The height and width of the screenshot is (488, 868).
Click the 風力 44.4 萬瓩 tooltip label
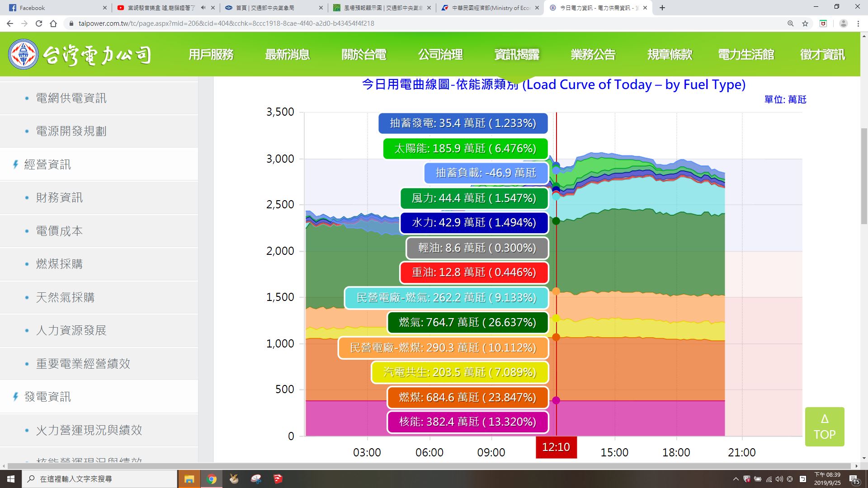pos(474,198)
